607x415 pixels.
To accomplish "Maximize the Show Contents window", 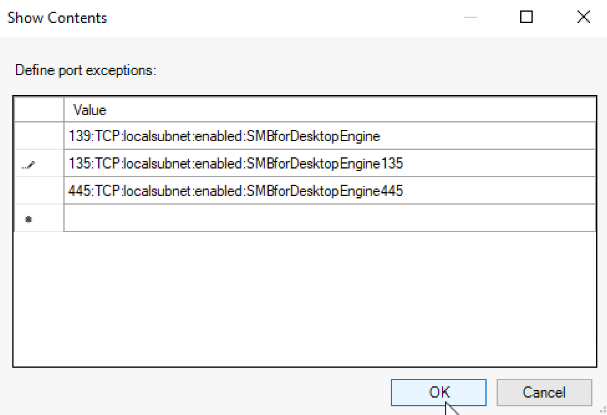I will 526,17.
